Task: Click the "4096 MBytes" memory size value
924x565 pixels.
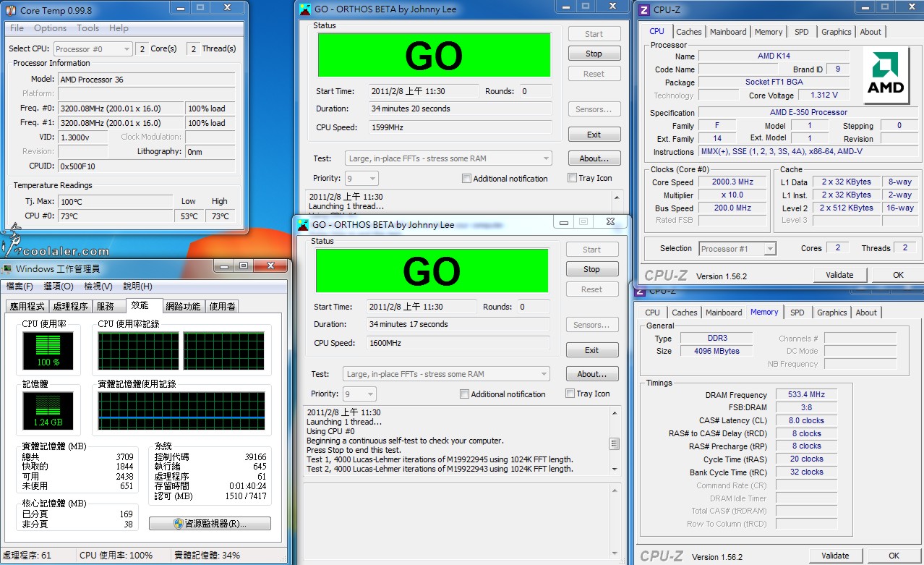Action: (x=716, y=351)
